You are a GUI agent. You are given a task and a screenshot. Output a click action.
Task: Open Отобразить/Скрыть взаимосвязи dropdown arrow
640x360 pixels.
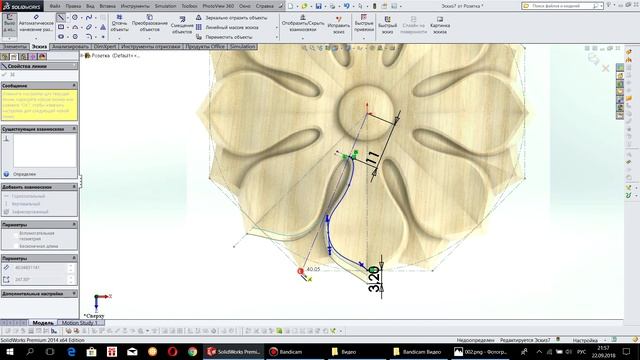(x=302, y=38)
